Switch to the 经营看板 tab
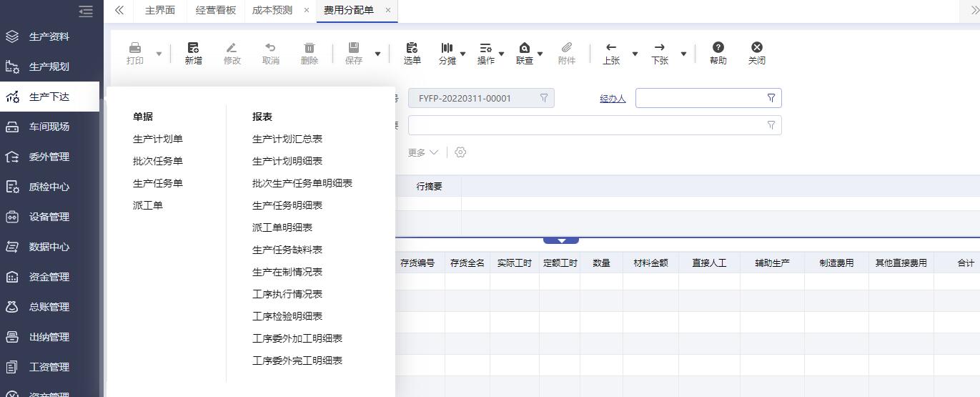The width and height of the screenshot is (980, 397). pos(215,10)
